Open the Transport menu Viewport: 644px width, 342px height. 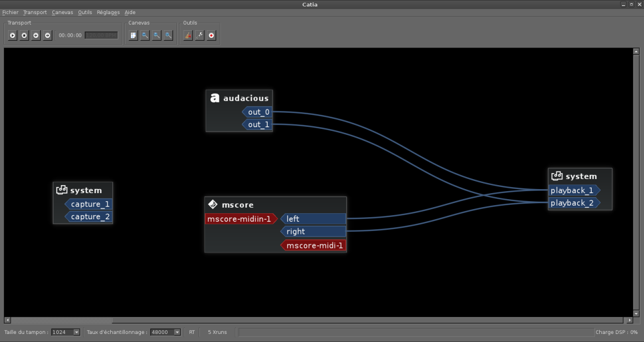point(35,12)
